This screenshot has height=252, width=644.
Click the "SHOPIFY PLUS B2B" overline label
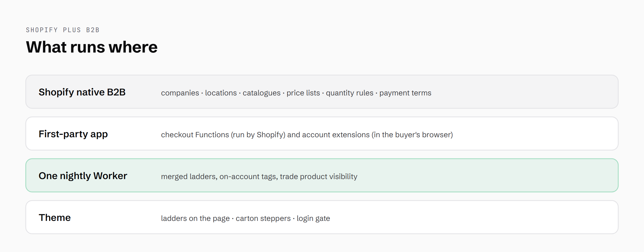point(63,30)
